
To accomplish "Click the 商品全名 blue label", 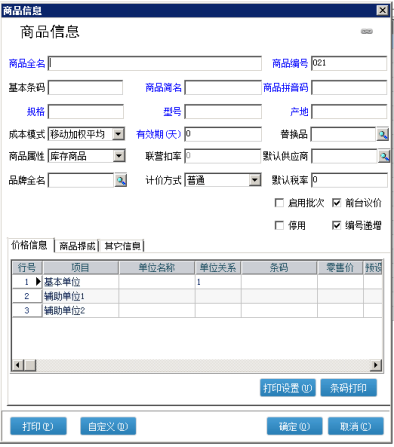I will tap(27, 63).
